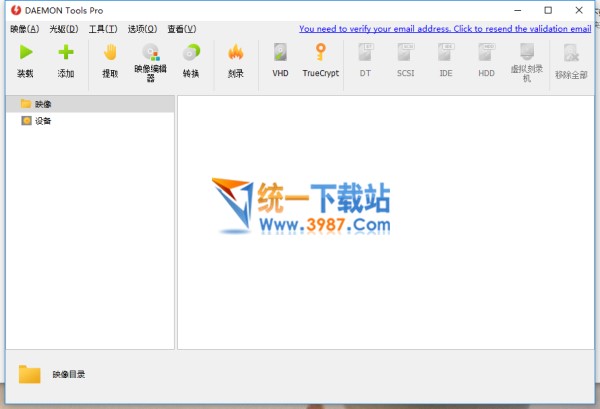Click the email verification resend link

coord(445,30)
